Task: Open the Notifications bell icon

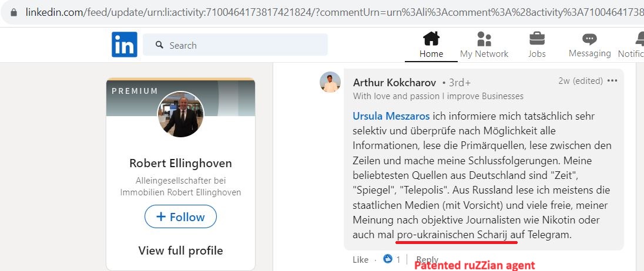Action: [639, 39]
